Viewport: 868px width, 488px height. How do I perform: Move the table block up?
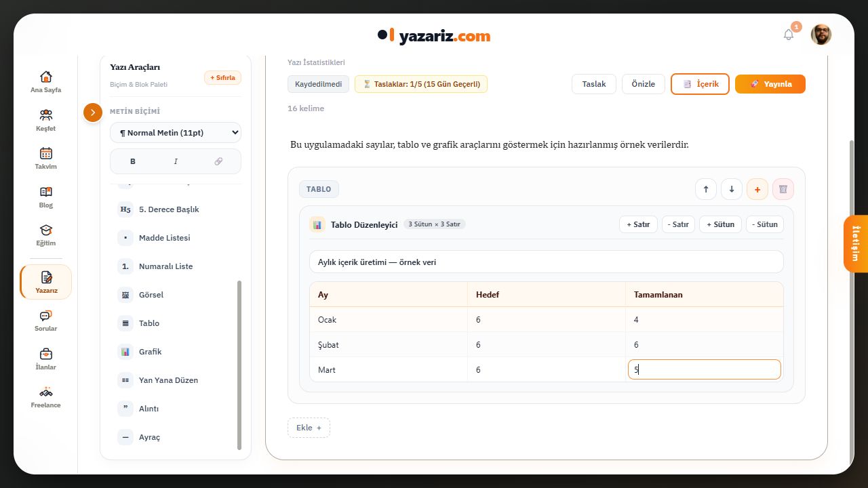706,189
